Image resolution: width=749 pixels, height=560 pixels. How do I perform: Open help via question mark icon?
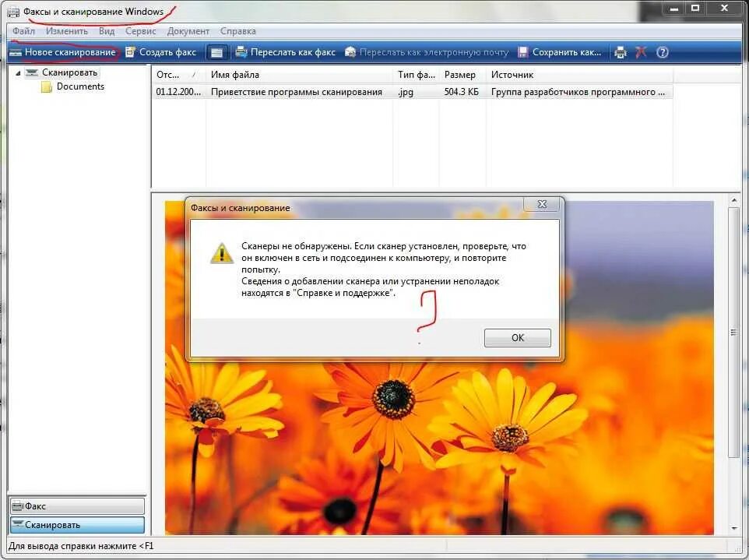tap(662, 52)
